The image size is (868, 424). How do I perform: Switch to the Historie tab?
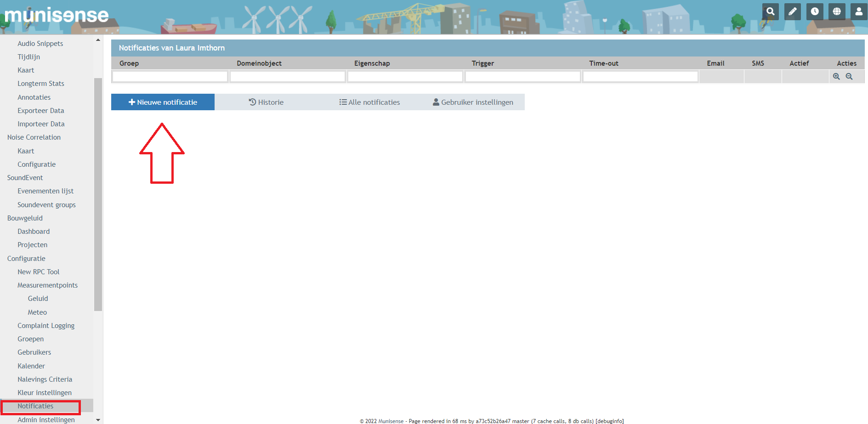(266, 102)
